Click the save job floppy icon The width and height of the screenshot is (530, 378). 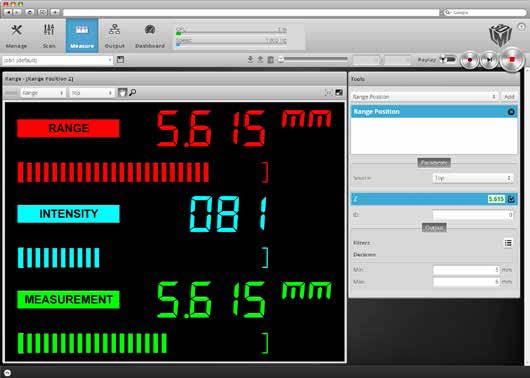coord(120,60)
